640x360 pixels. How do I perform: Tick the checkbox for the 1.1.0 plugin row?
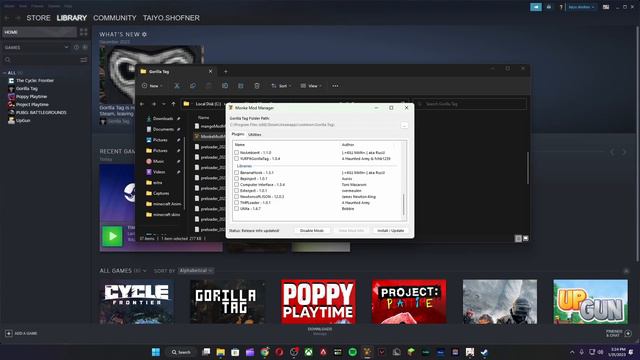(x=236, y=152)
